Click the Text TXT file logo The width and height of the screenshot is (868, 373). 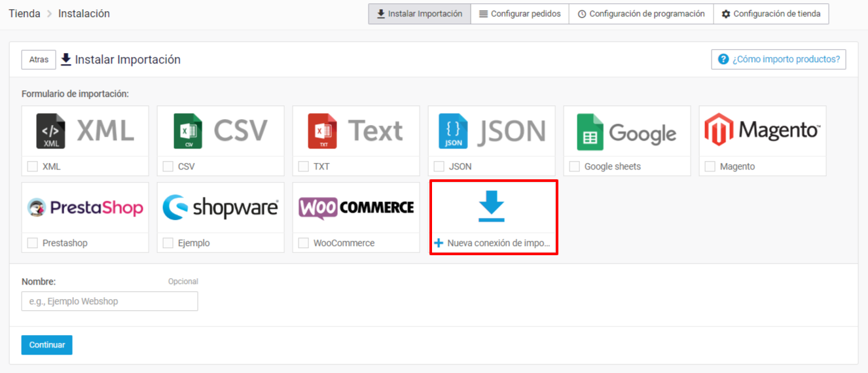tap(356, 131)
